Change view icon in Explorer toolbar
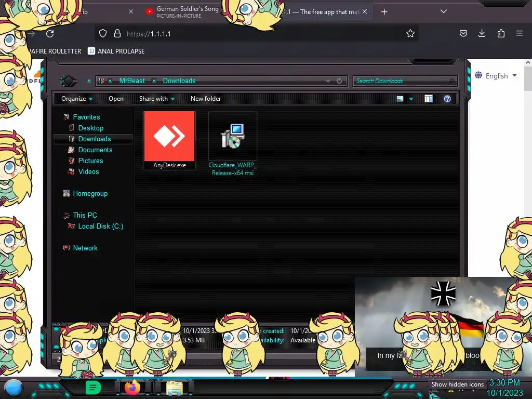Image resolution: width=532 pixels, height=399 pixels. pos(400,99)
